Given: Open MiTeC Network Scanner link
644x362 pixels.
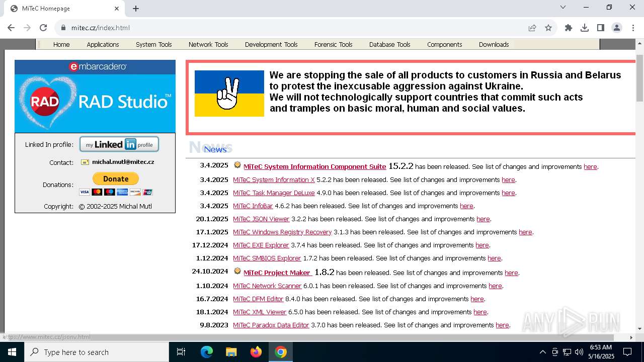Looking at the screenshot, I should pyautogui.click(x=267, y=286).
